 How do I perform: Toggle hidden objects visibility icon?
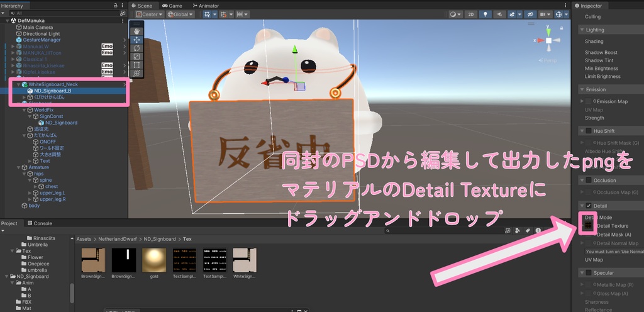530,14
